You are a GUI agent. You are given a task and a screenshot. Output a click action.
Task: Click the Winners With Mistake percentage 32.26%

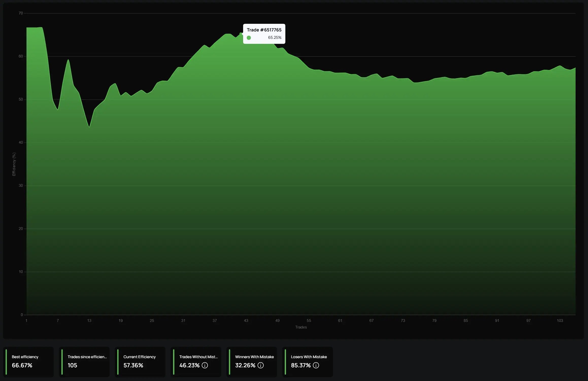245,365
